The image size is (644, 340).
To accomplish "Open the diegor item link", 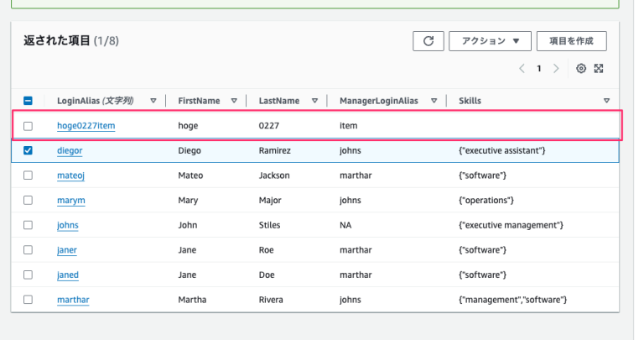I will [70, 150].
